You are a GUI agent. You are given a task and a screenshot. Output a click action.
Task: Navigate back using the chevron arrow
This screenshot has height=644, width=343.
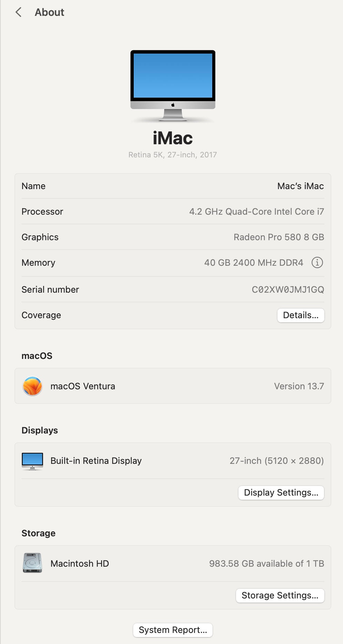click(x=18, y=12)
